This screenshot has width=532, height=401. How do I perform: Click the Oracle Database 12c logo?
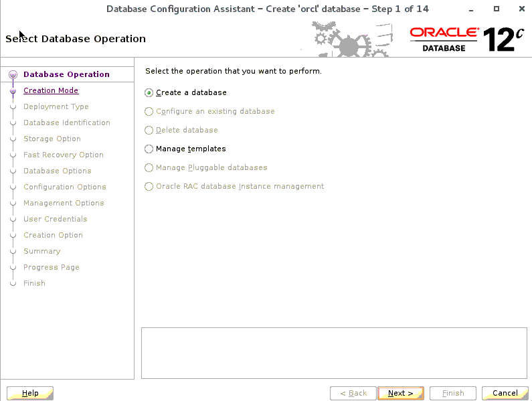point(466,39)
